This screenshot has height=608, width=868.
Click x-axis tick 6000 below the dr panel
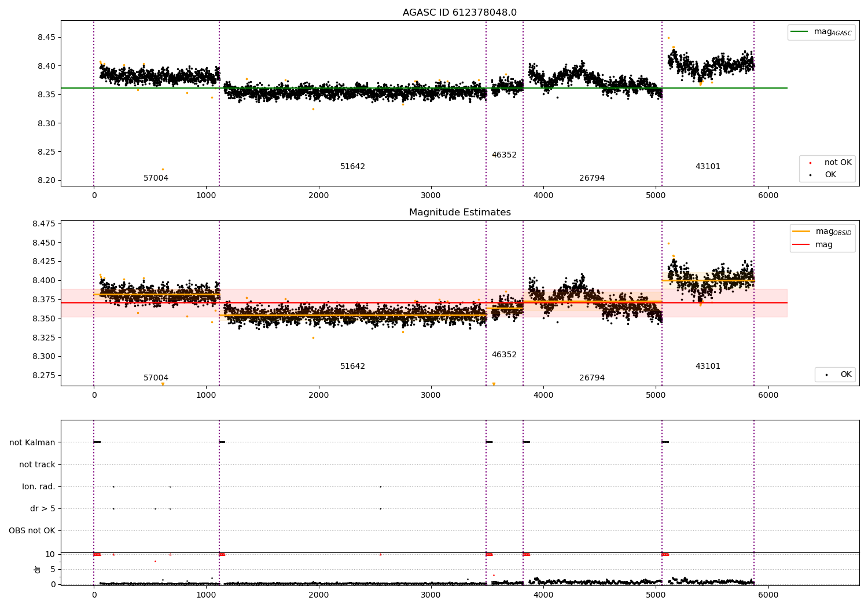coord(768,595)
